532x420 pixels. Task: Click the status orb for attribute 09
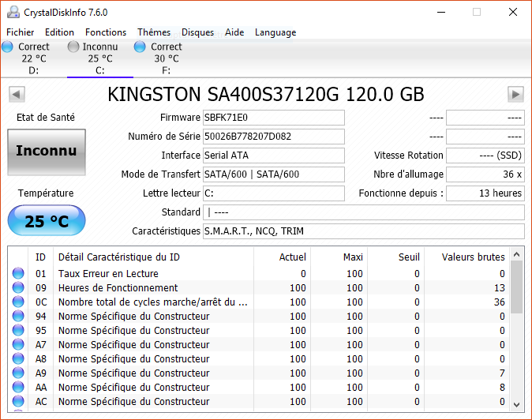[x=18, y=287]
